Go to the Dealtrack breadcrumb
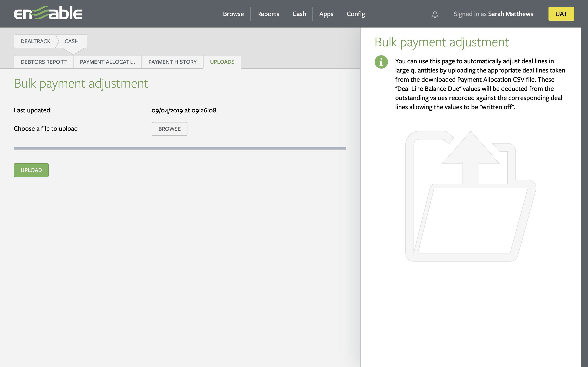588x367 pixels. pos(35,41)
